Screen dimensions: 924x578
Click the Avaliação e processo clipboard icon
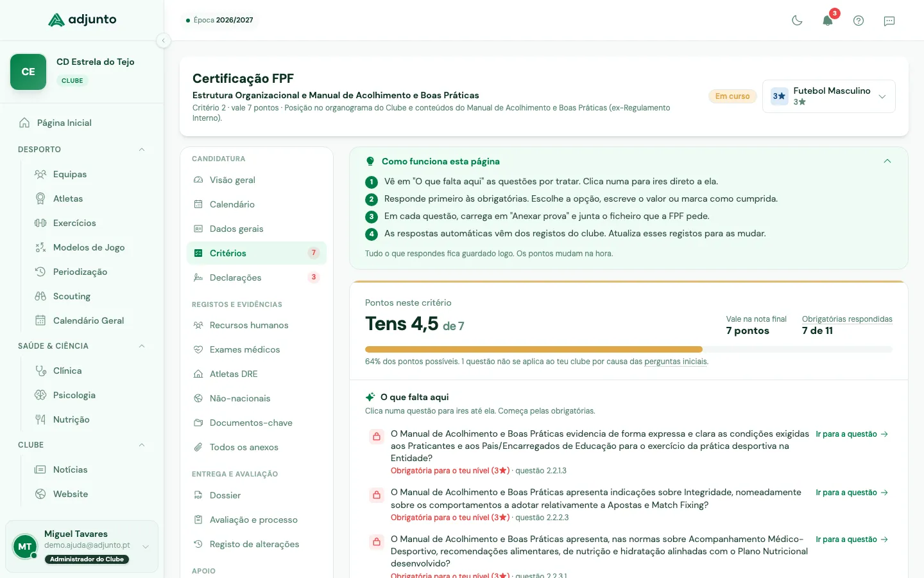198,520
